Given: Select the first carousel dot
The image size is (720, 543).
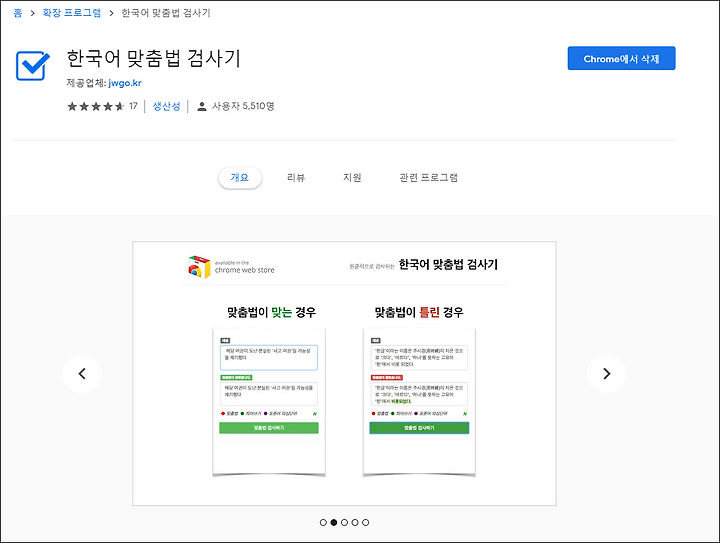Looking at the screenshot, I should click(x=323, y=522).
